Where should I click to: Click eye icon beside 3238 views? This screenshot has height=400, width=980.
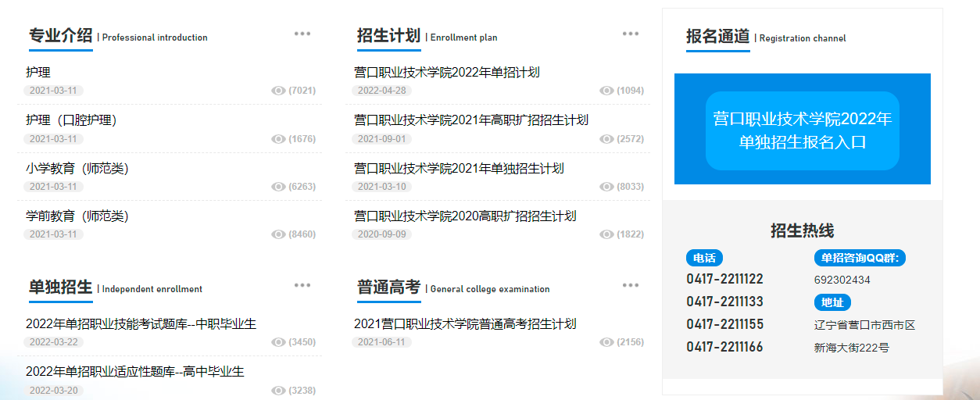pos(278,391)
